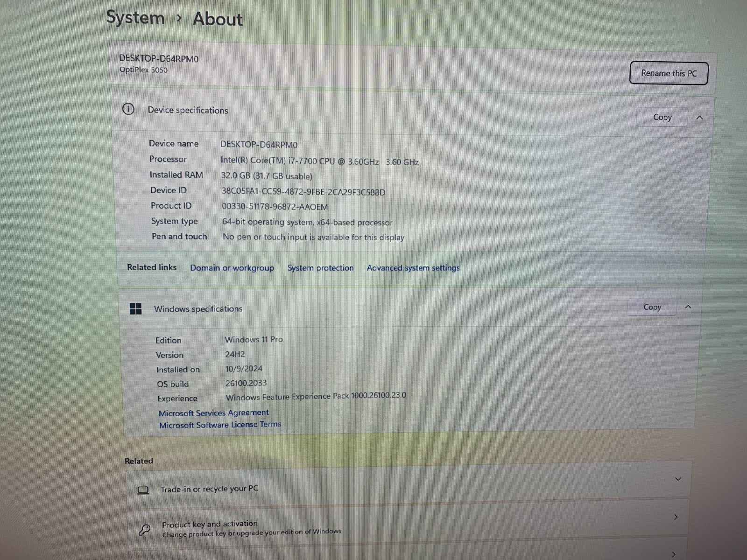
Task: Click the Trade-in or recycle PC monitor icon
Action: click(x=143, y=490)
